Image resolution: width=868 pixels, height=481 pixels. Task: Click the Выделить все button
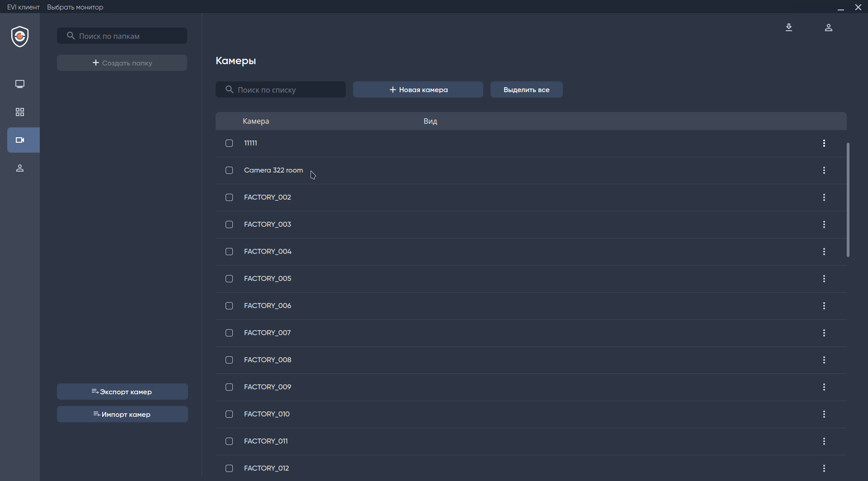click(x=526, y=89)
